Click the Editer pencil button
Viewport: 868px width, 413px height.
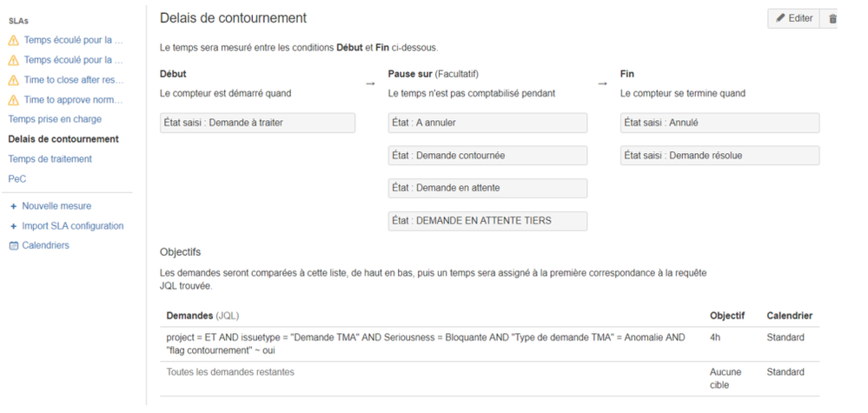tap(793, 18)
